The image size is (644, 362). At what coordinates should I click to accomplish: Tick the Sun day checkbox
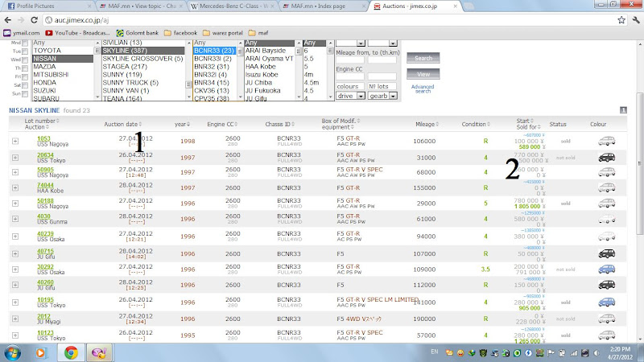pyautogui.click(x=25, y=94)
